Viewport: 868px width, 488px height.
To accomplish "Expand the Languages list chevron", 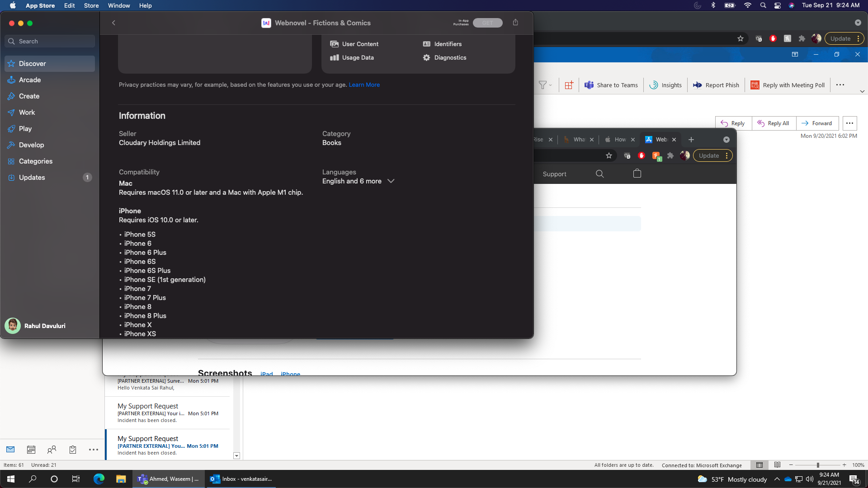I will click(x=391, y=181).
